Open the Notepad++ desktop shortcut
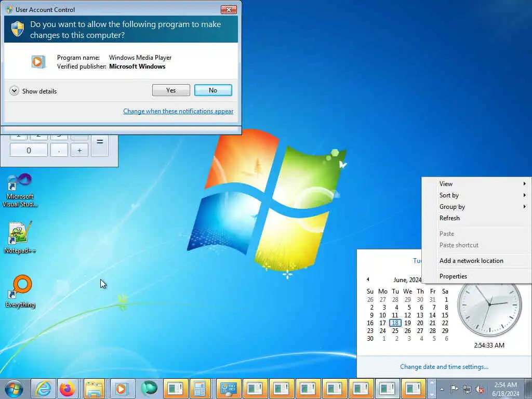 pos(20,237)
